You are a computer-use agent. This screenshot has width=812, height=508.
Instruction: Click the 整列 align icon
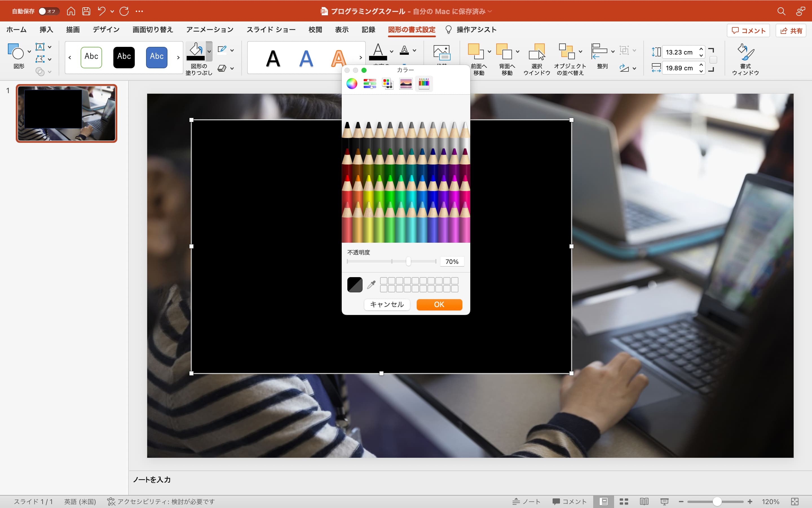coord(599,51)
